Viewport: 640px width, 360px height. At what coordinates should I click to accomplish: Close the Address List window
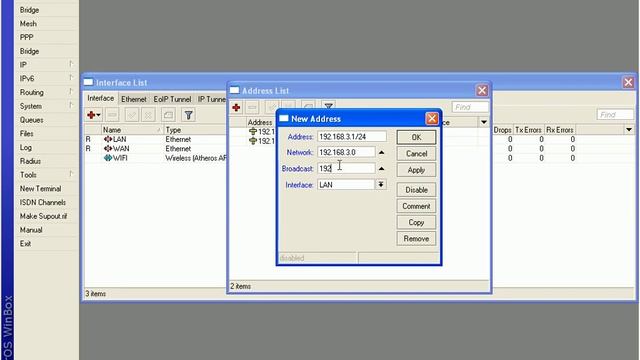[482, 90]
